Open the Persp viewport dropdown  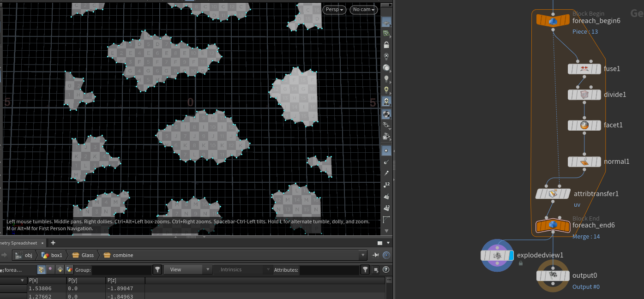tap(335, 10)
